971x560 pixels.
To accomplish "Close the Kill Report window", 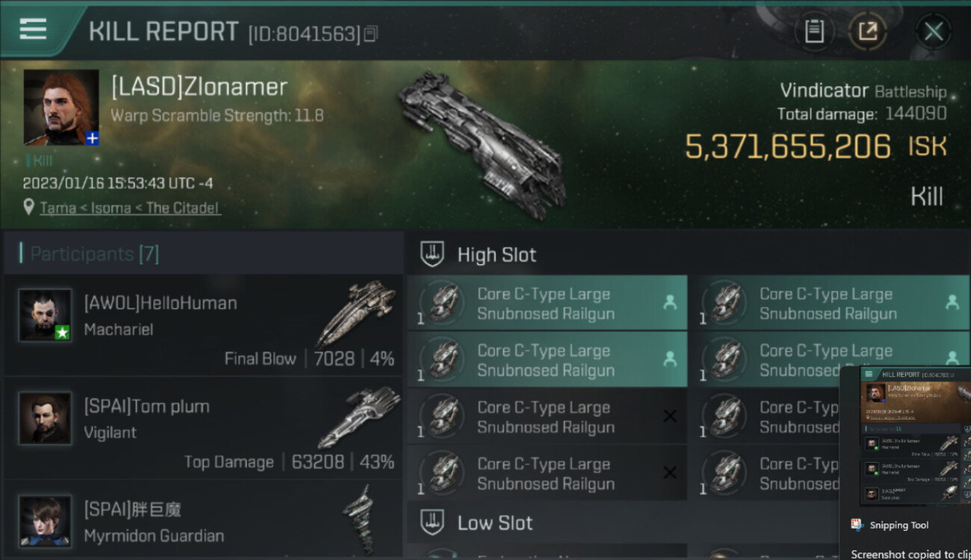I will [933, 31].
